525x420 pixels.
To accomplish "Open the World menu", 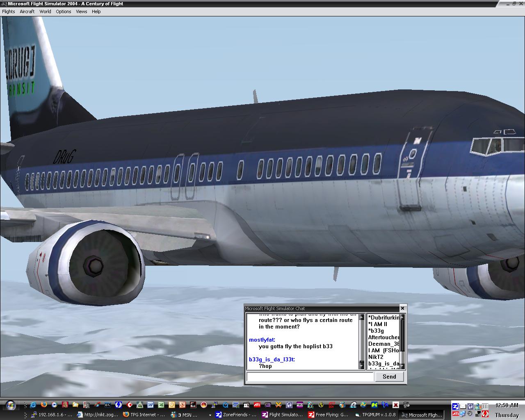I will pyautogui.click(x=45, y=11).
